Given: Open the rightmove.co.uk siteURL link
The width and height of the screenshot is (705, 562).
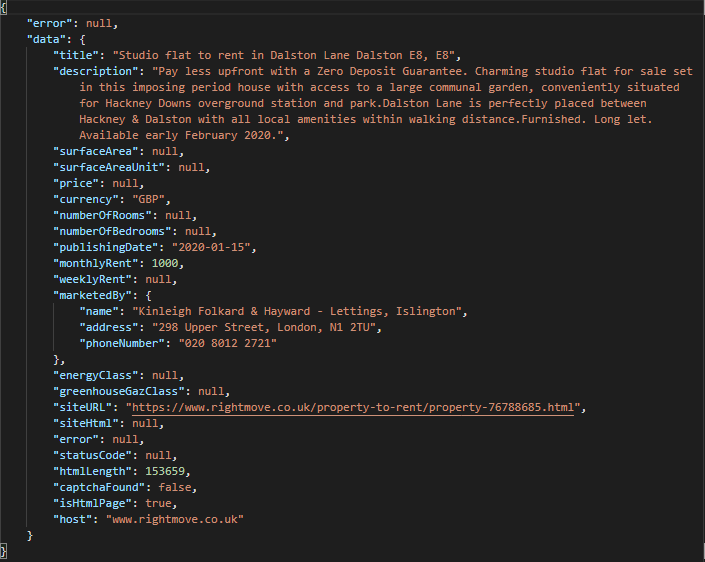Looking at the screenshot, I should pos(353,407).
